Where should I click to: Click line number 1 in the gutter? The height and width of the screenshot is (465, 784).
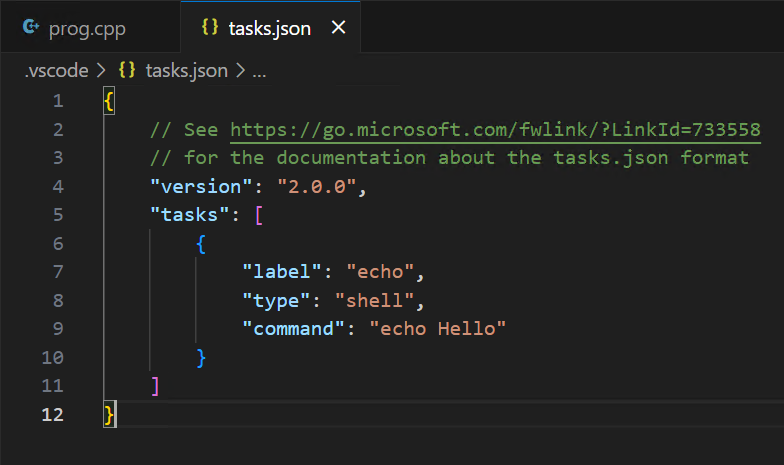click(58, 101)
